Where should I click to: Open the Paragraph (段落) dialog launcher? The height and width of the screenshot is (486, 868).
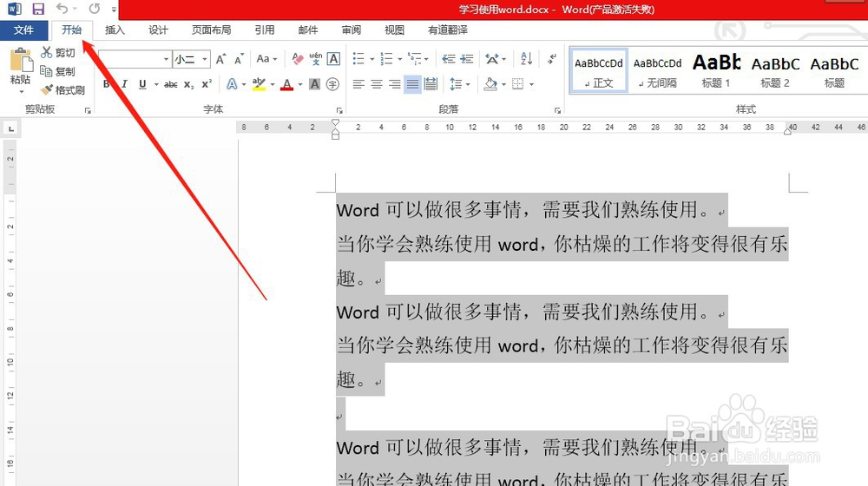pyautogui.click(x=557, y=111)
